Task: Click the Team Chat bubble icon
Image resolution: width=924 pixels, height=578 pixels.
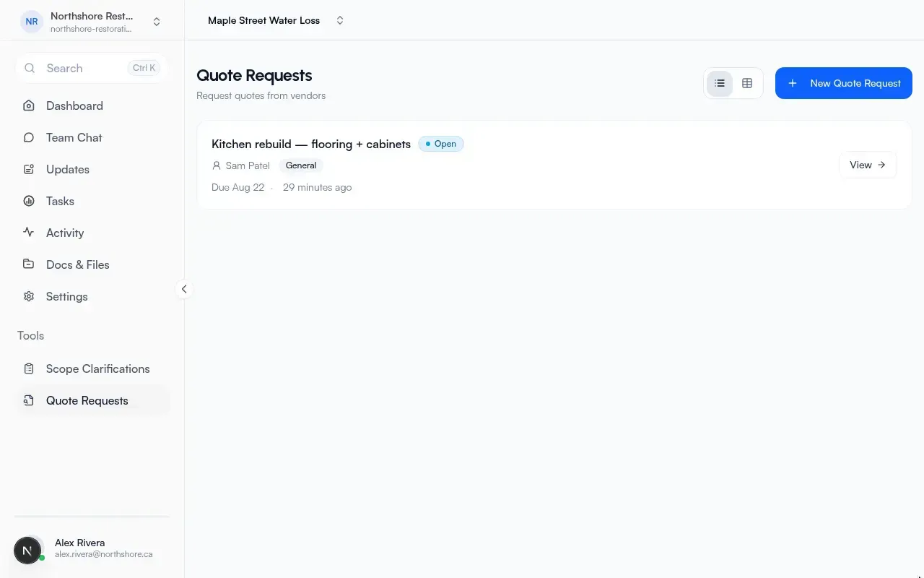Action: 29,137
